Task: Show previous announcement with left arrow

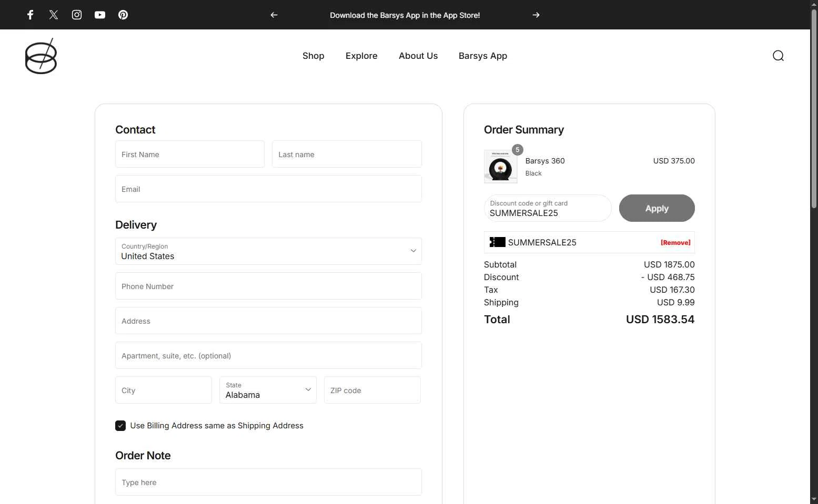Action: [x=274, y=15]
